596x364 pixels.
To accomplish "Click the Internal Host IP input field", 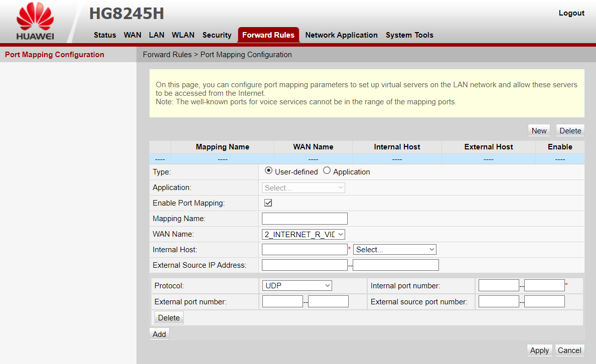I will point(305,250).
